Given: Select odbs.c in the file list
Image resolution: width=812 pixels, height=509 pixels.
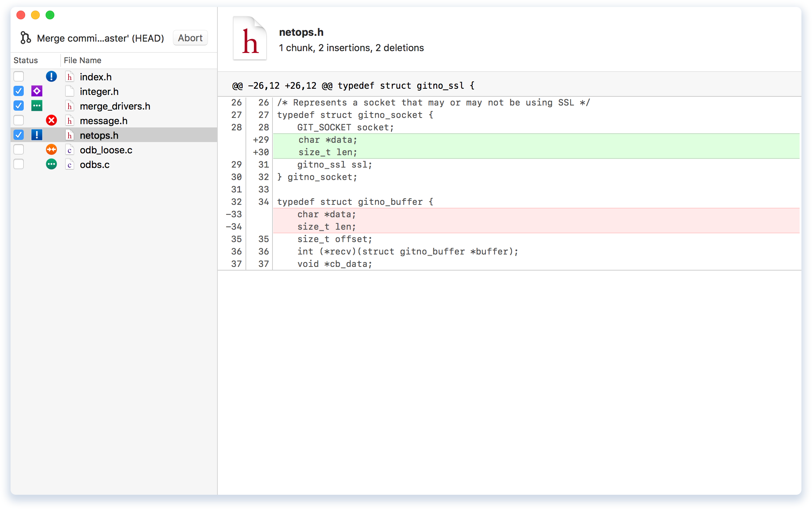Looking at the screenshot, I should pos(94,164).
